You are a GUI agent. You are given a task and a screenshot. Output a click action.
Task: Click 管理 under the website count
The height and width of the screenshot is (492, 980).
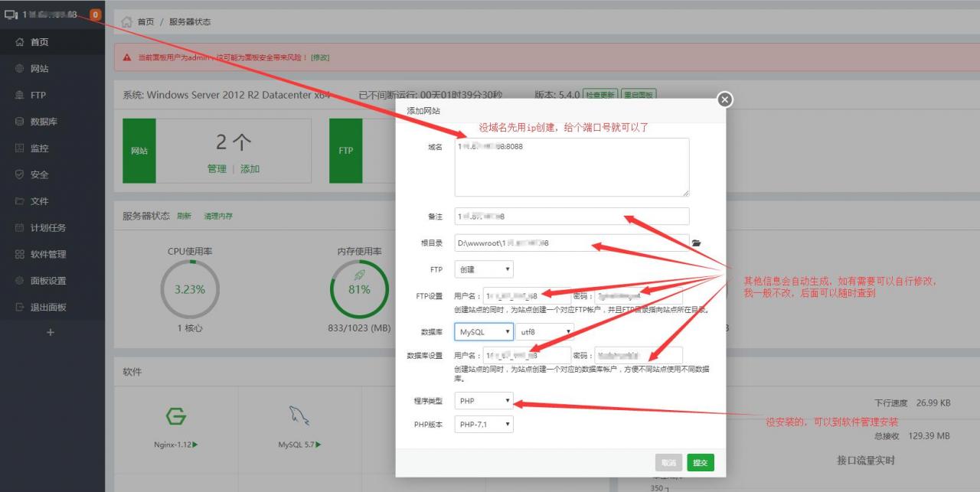click(x=217, y=168)
